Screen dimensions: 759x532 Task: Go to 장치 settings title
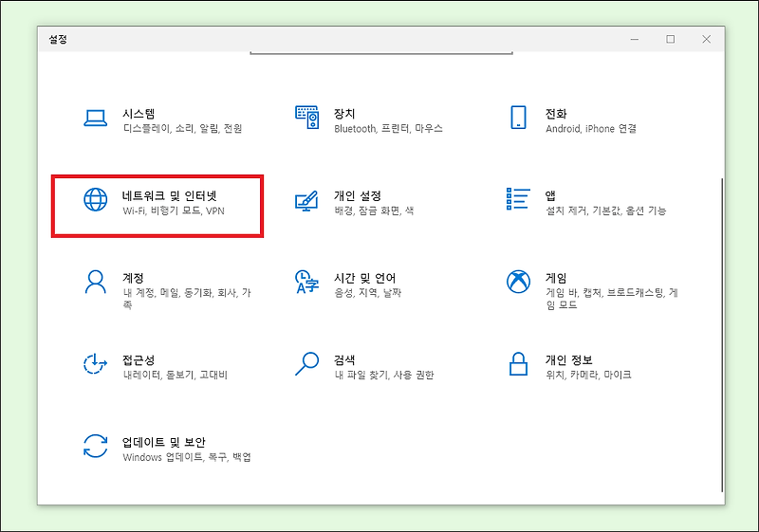[344, 114]
